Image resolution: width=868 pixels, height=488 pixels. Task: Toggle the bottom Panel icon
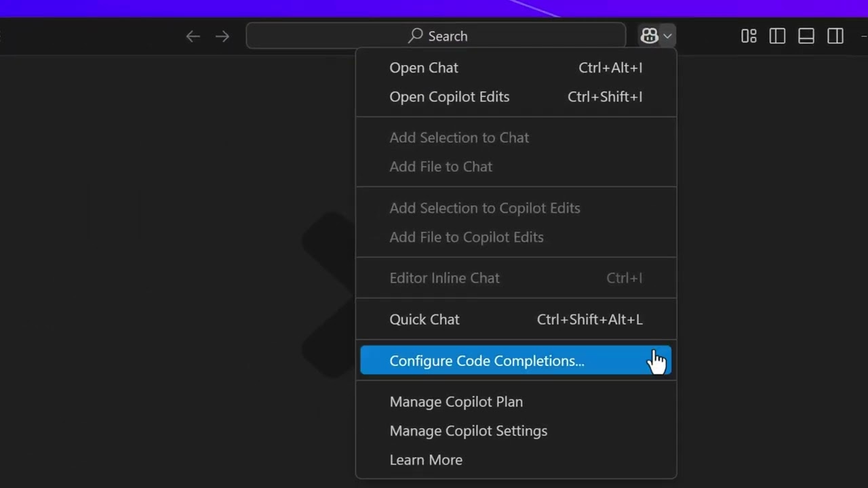tap(806, 37)
